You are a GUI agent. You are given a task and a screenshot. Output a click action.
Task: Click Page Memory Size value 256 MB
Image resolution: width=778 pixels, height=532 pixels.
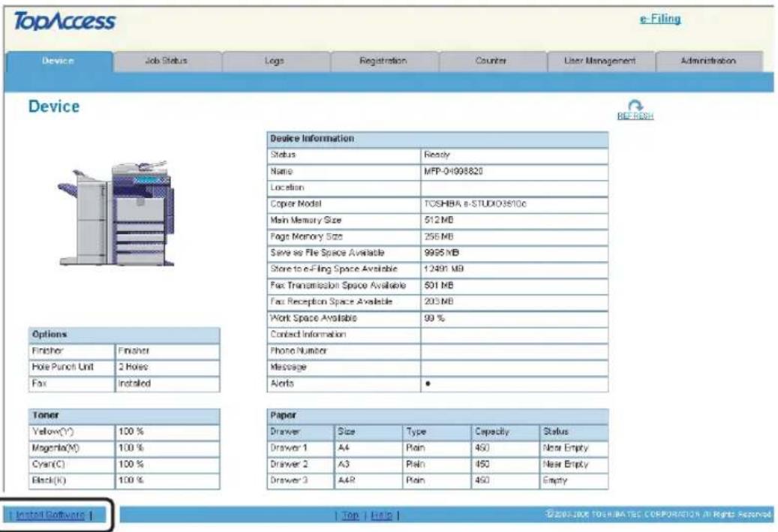[439, 236]
